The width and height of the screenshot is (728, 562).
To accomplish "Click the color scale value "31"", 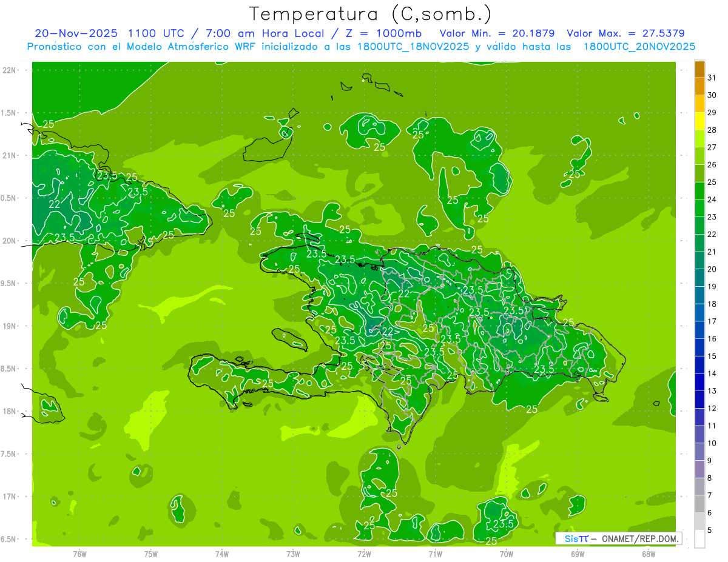I will [x=712, y=78].
